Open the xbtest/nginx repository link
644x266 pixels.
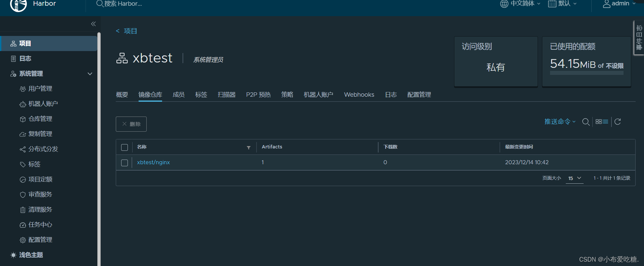153,162
